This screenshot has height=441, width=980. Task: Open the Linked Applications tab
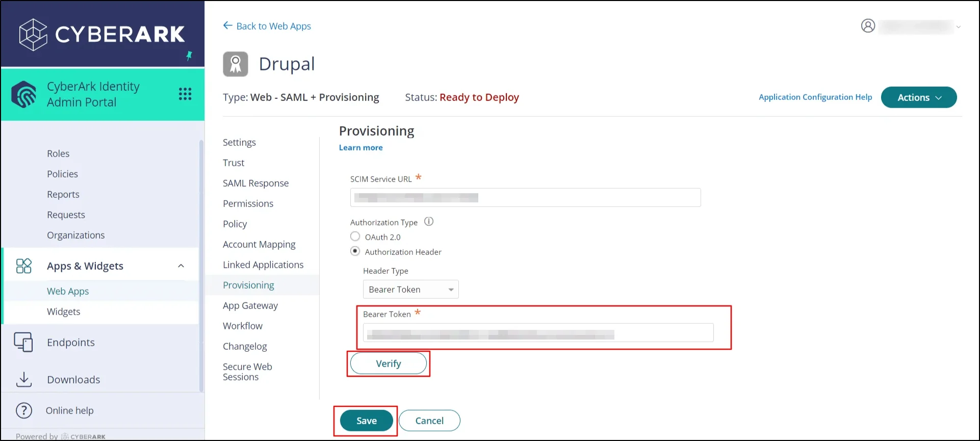263,265
